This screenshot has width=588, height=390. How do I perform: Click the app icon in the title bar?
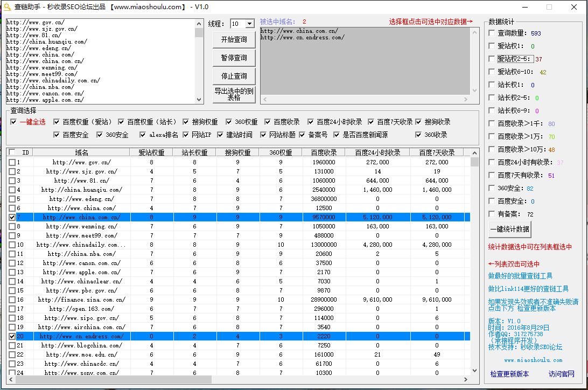6,7
